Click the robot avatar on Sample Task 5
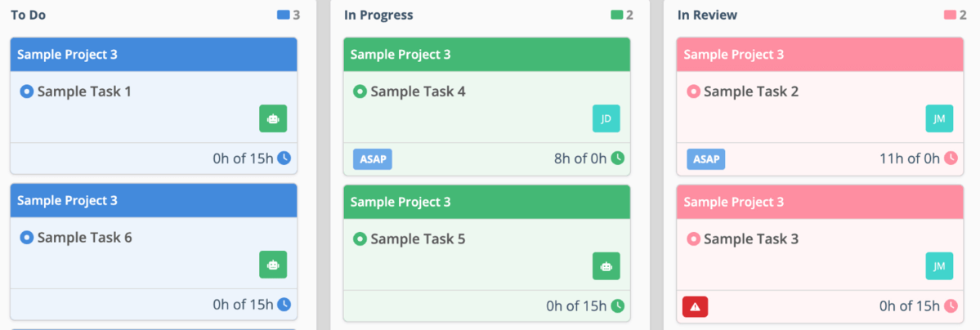The width and height of the screenshot is (980, 330). point(606,266)
